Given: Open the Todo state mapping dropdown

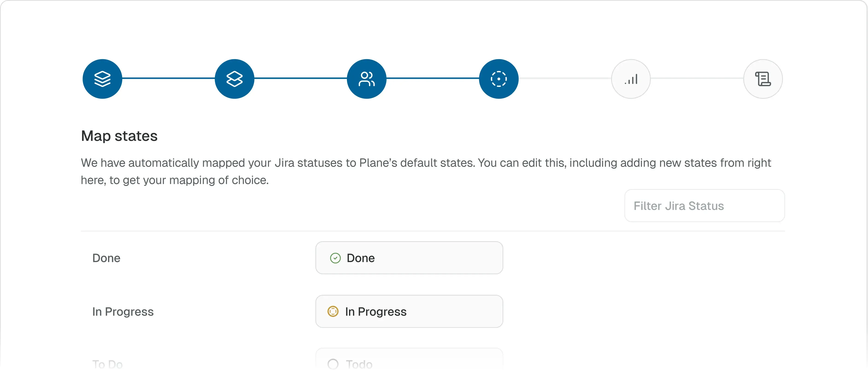Looking at the screenshot, I should tap(409, 363).
